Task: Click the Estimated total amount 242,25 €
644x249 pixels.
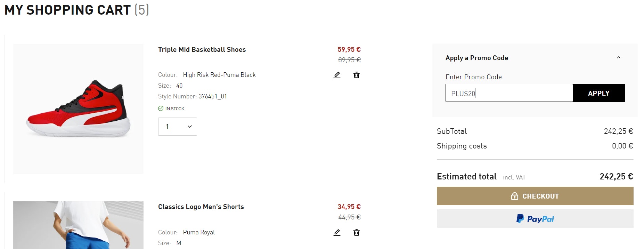Action: click(x=616, y=177)
